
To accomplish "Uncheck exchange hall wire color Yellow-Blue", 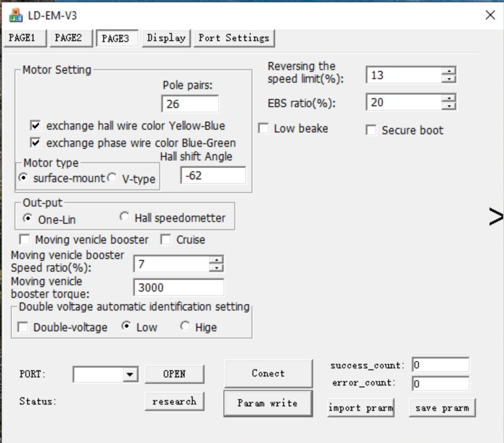I will [x=35, y=125].
